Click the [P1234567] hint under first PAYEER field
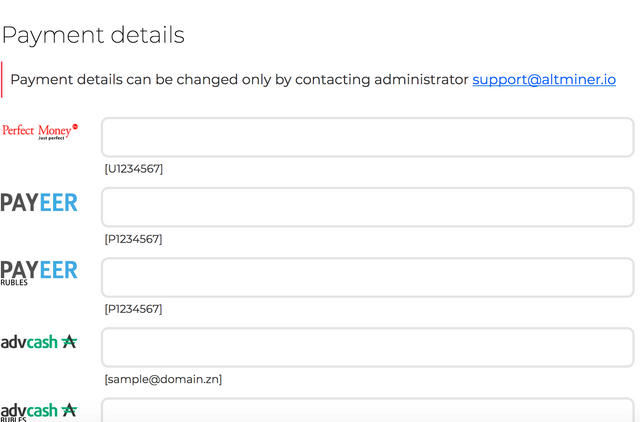This screenshot has width=640, height=422. tap(133, 239)
